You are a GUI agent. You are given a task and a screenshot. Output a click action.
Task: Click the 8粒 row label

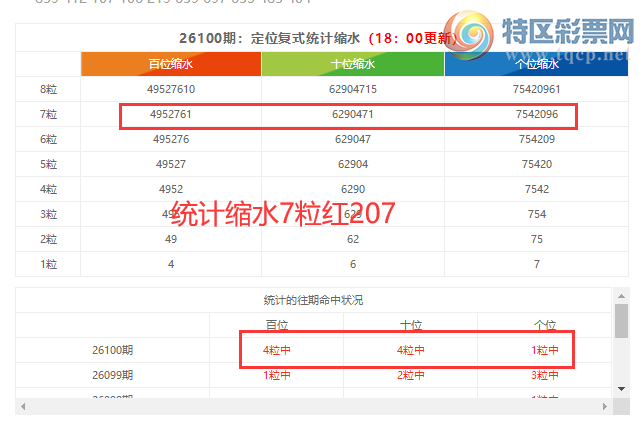click(49, 90)
